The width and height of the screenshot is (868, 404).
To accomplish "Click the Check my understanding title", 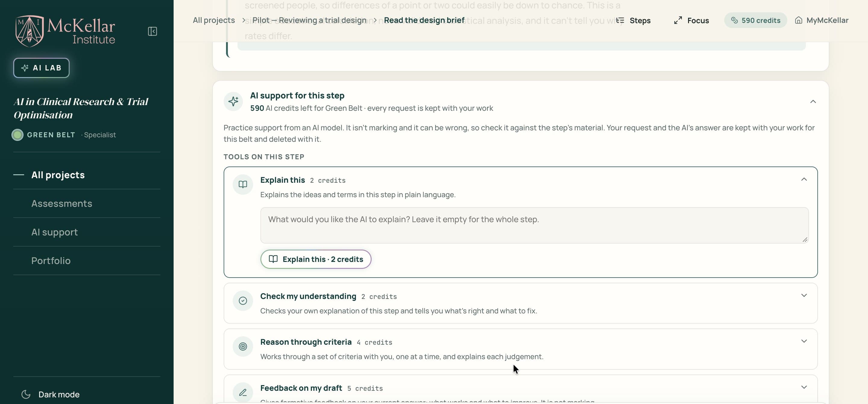I will tap(308, 296).
